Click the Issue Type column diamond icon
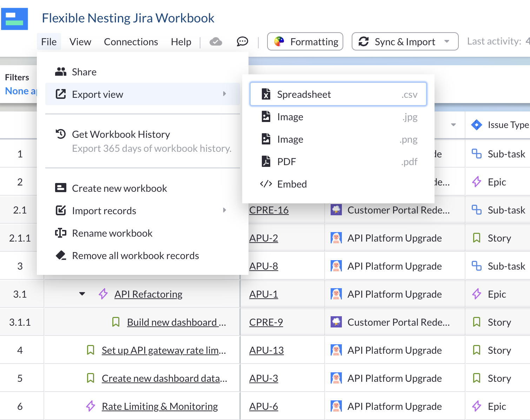 [x=476, y=125]
